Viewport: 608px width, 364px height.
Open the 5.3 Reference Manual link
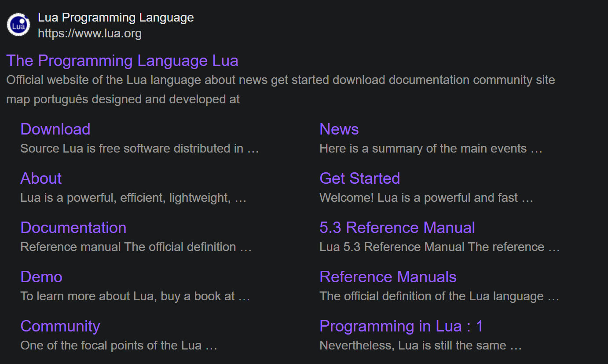click(x=397, y=228)
